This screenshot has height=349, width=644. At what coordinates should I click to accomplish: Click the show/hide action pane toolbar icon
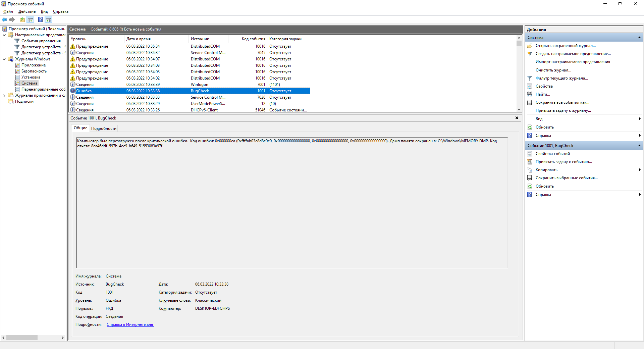(x=49, y=19)
